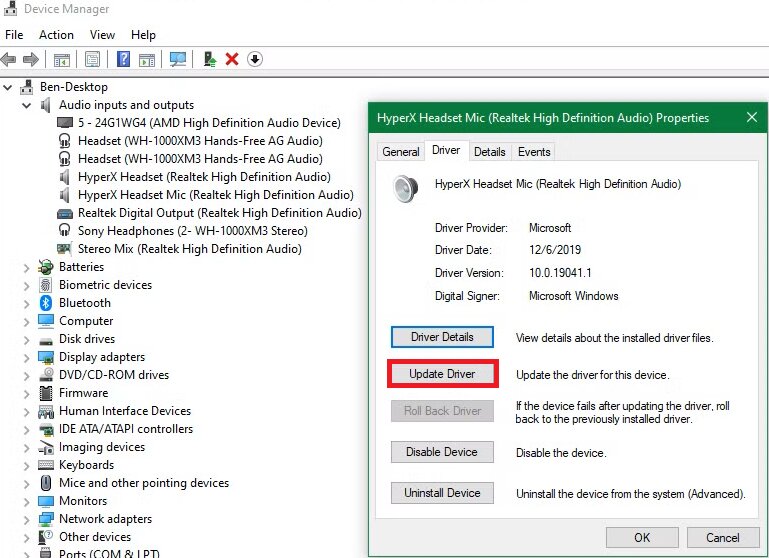Click Cancel in Properties dialog
Image resolution: width=769 pixels, height=558 pixels.
click(722, 538)
